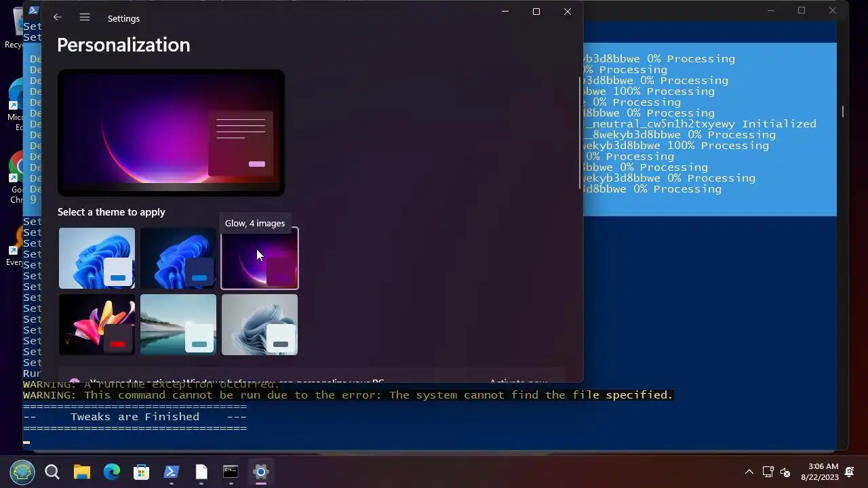Click 'Select a theme to apply' heading
The height and width of the screenshot is (488, 868).
coord(111,212)
